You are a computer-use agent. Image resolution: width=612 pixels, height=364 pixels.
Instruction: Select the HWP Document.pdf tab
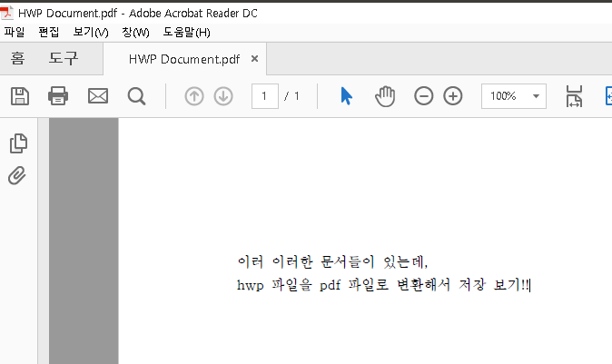coord(184,59)
